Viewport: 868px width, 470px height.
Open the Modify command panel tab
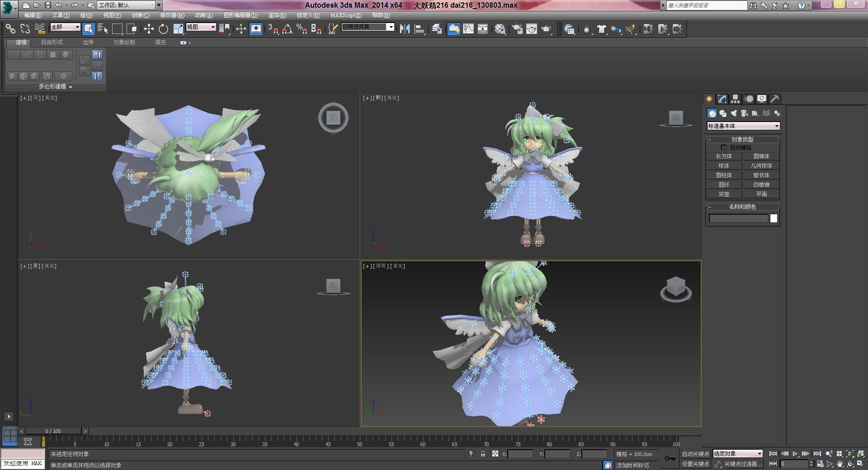pyautogui.click(x=722, y=99)
